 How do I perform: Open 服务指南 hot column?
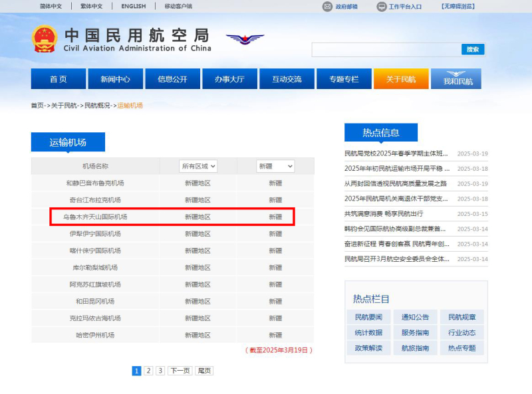point(415,333)
